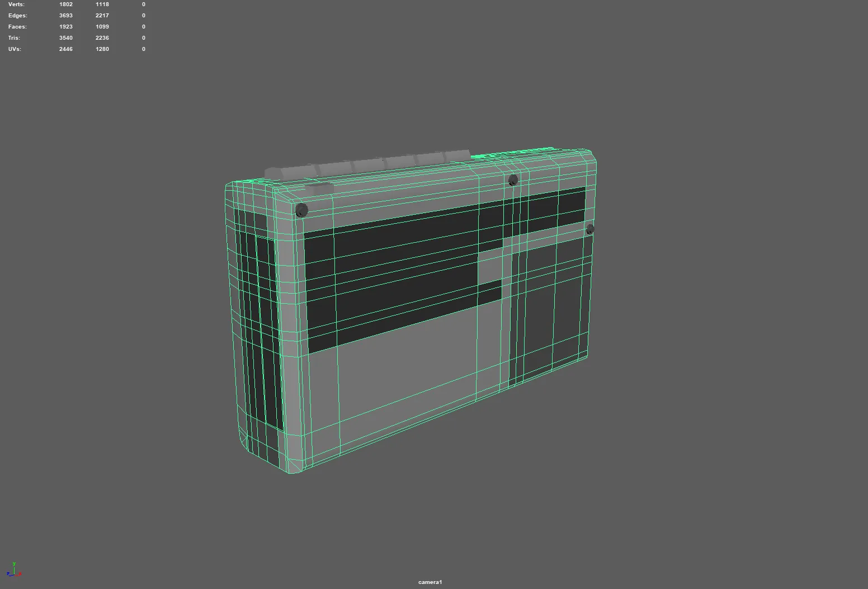The width and height of the screenshot is (868, 589).
Task: Click the Verts count value 1802
Action: tap(66, 4)
